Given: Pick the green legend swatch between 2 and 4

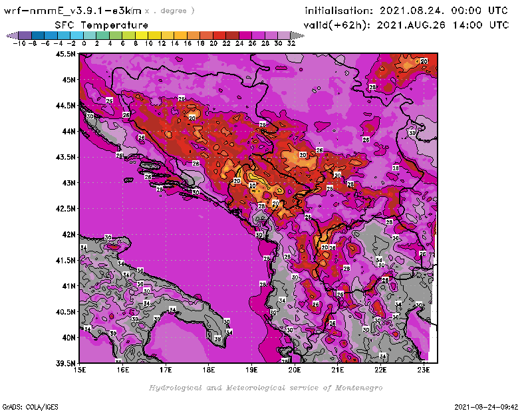Looking at the screenshot, I should click(x=102, y=35).
